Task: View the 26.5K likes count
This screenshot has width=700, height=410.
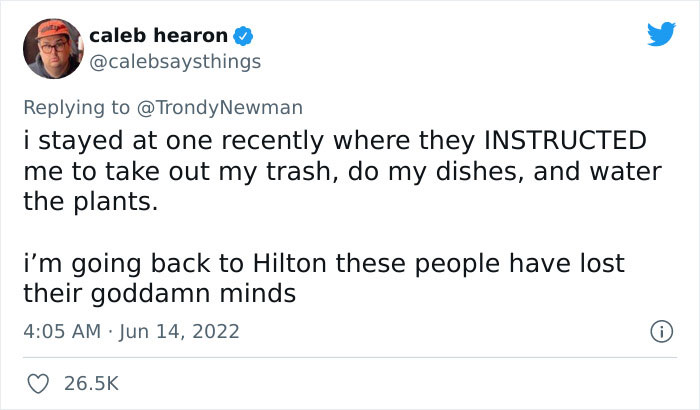Action: point(91,384)
